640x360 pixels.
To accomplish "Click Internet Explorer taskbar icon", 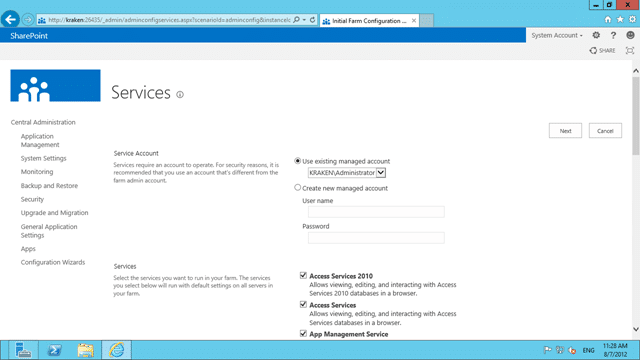I will point(116,350).
